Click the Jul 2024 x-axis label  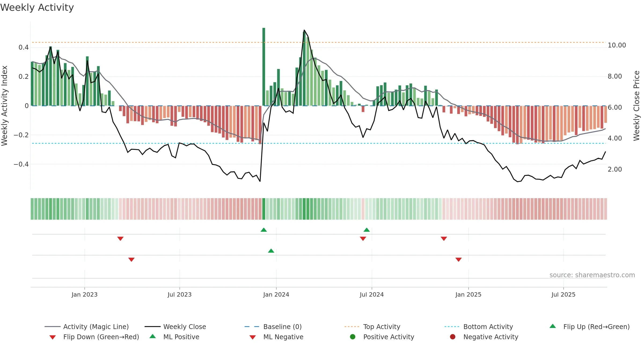[372, 295]
